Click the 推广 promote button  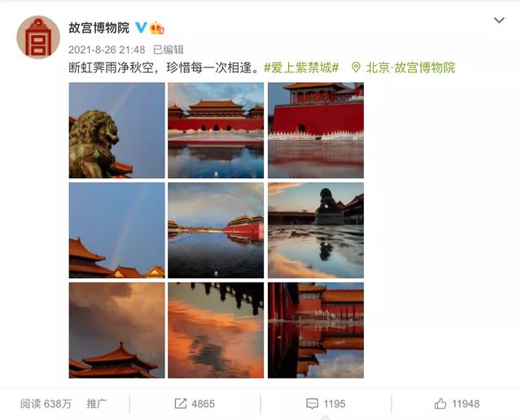(x=97, y=404)
